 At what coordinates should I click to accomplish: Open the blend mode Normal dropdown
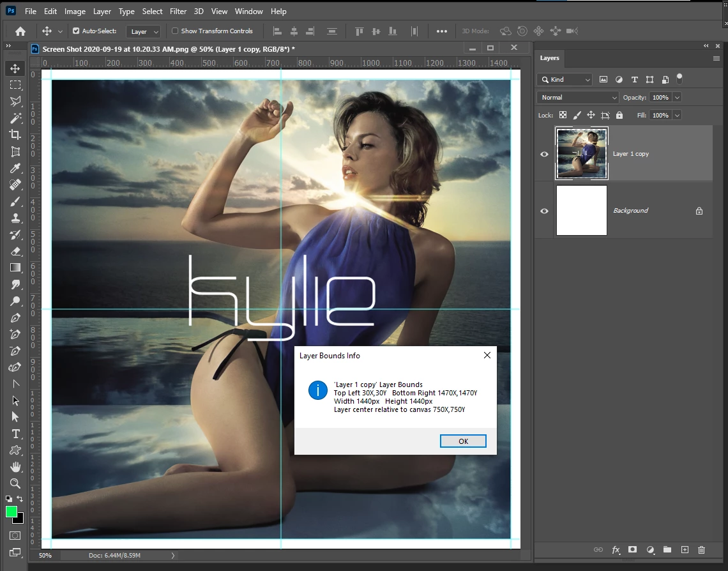click(x=577, y=98)
